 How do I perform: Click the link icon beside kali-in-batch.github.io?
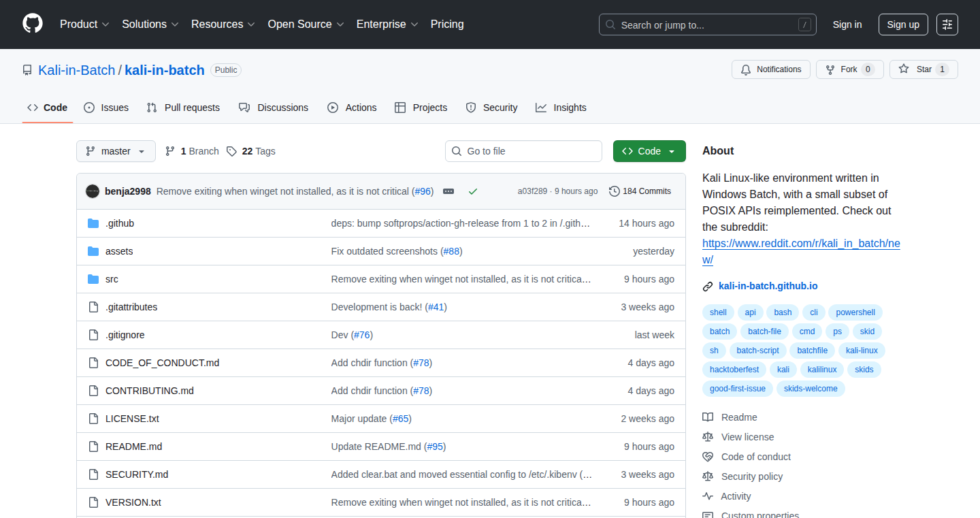[x=708, y=287]
